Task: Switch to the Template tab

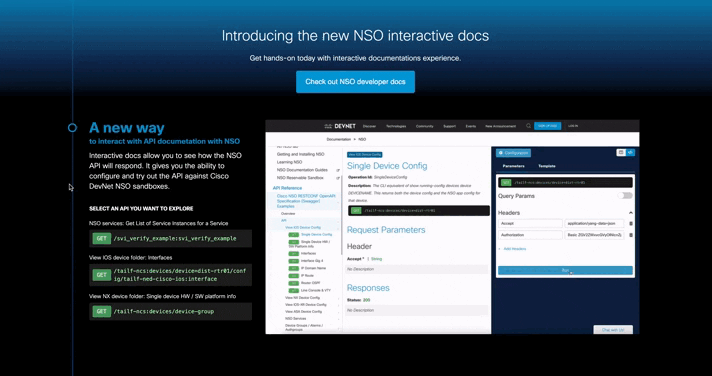Action: pyautogui.click(x=547, y=166)
